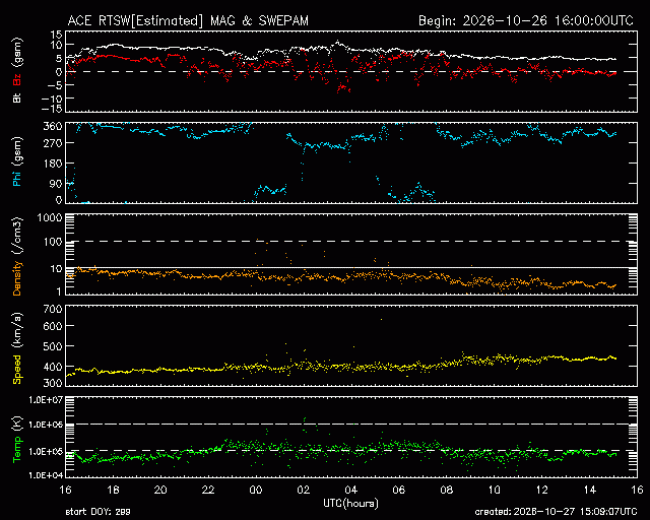Click the 'Phi (gsm)' axis label
Screen dimensions: 650x520
point(17,162)
